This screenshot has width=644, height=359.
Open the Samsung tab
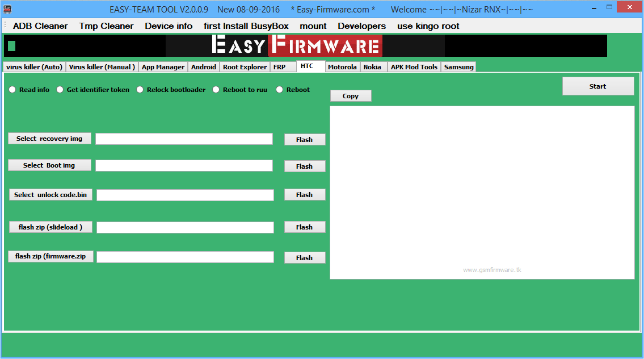(459, 67)
